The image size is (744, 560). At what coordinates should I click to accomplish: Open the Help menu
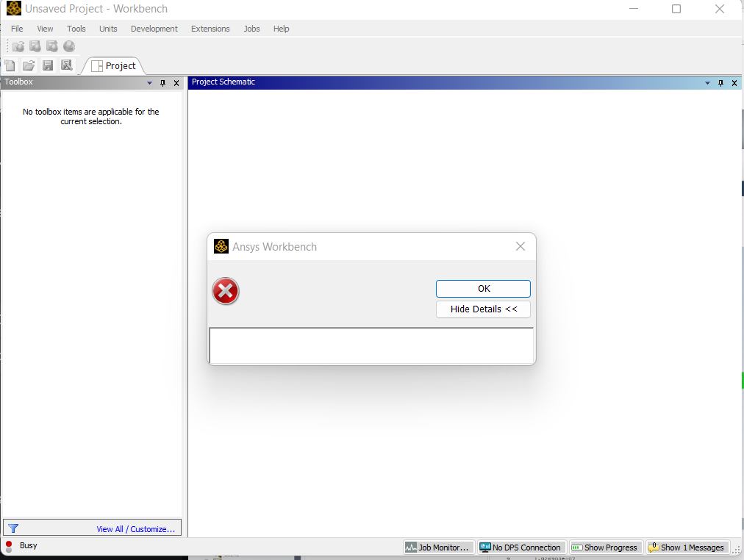point(281,29)
